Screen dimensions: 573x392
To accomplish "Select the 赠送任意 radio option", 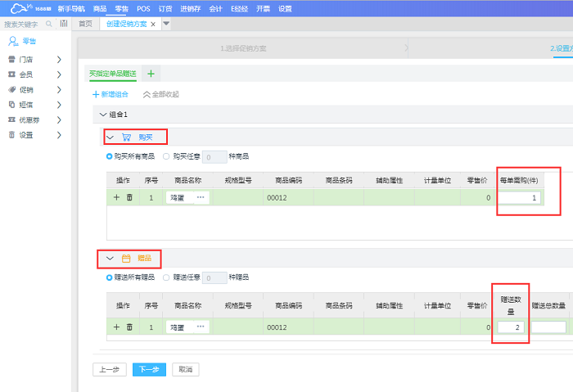I will (x=166, y=277).
